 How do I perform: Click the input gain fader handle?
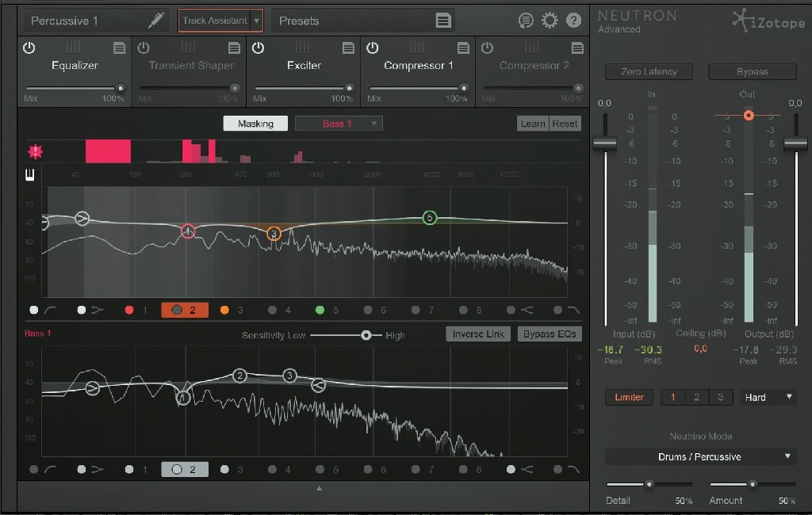tap(604, 143)
